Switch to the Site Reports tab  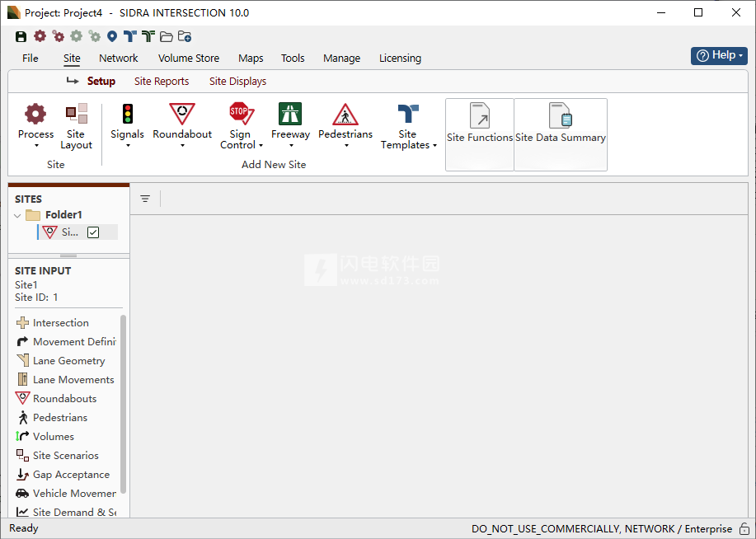[162, 82]
